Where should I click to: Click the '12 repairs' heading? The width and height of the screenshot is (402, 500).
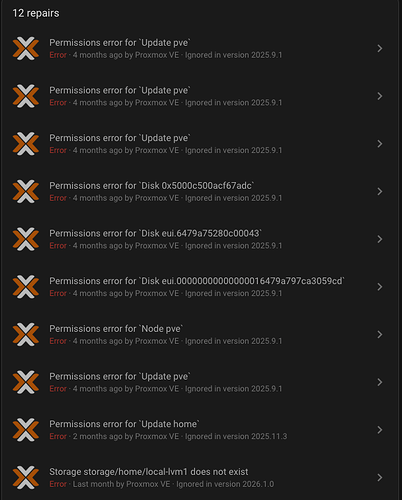click(36, 13)
